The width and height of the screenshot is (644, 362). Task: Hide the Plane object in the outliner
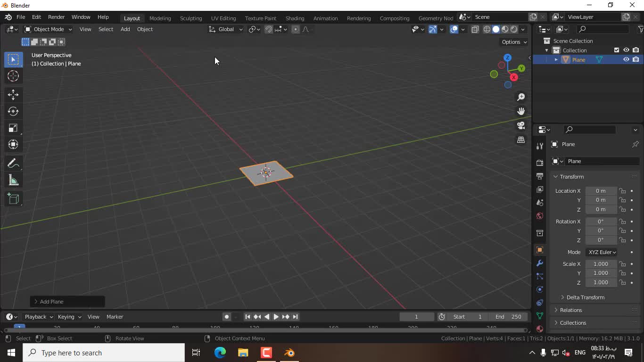pyautogui.click(x=626, y=60)
